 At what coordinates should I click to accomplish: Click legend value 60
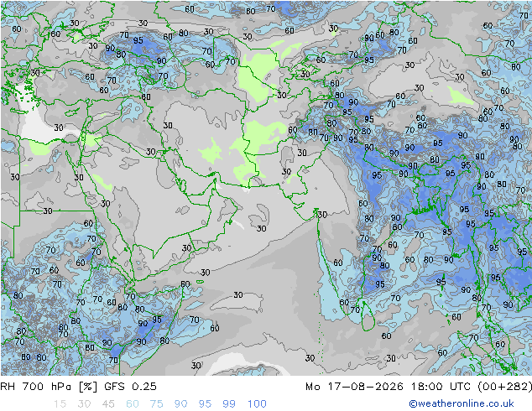pyautogui.click(x=133, y=403)
